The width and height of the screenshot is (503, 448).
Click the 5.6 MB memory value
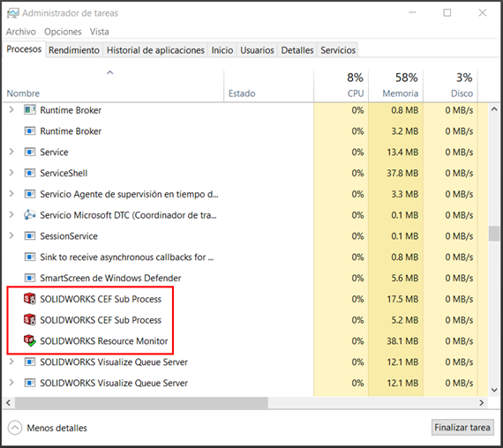click(404, 278)
